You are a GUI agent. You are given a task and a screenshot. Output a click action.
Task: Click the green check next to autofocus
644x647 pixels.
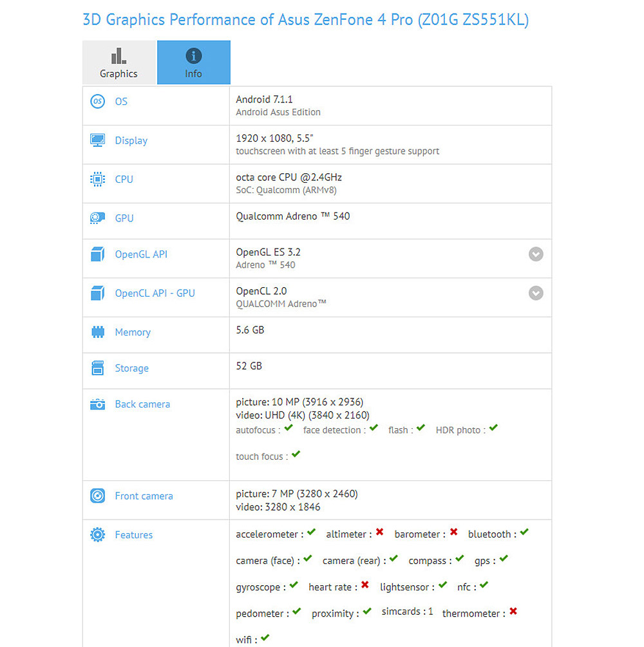click(289, 428)
